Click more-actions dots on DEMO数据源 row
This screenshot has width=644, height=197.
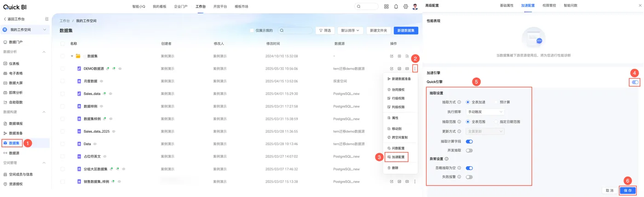415,68
